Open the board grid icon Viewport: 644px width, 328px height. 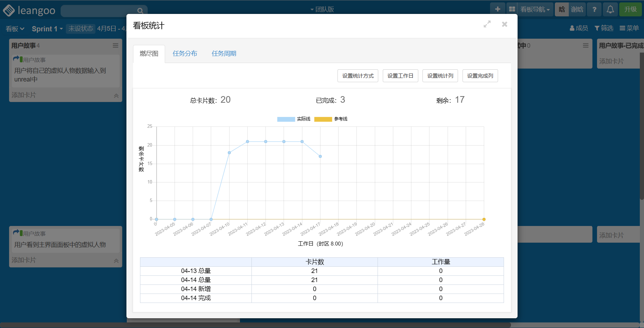tap(512, 9)
